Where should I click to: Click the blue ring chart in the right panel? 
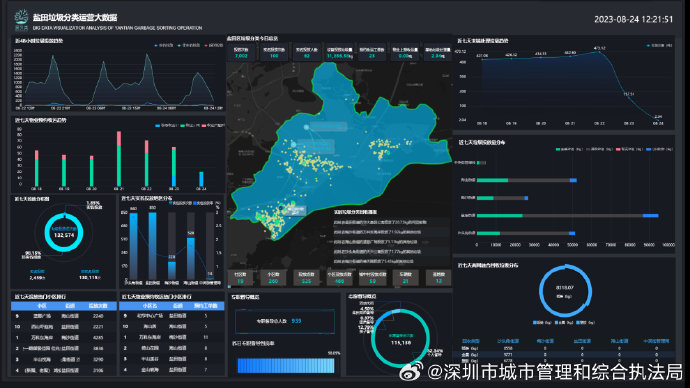(x=565, y=290)
